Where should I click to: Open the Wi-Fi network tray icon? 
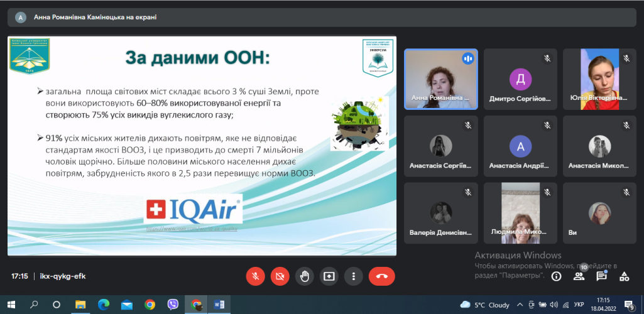[x=565, y=305]
